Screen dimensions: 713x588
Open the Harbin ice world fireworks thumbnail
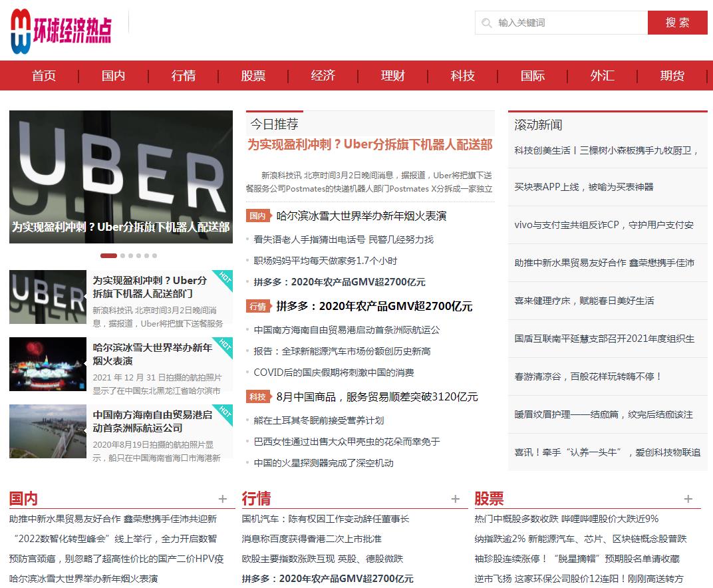click(48, 364)
